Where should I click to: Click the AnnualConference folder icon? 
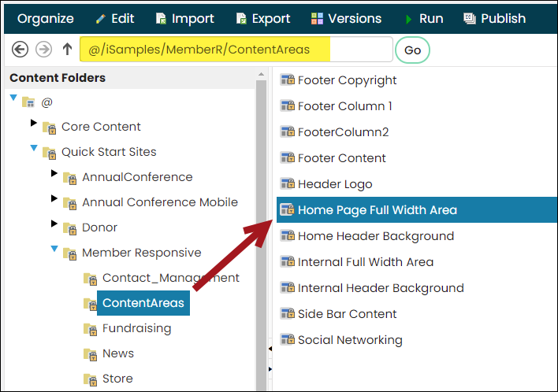point(69,178)
